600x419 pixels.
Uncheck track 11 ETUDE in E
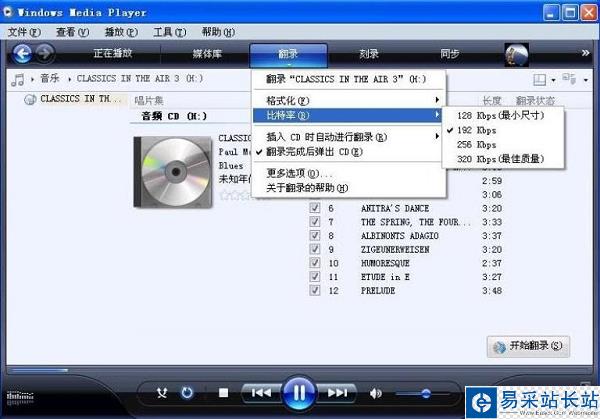tap(315, 276)
